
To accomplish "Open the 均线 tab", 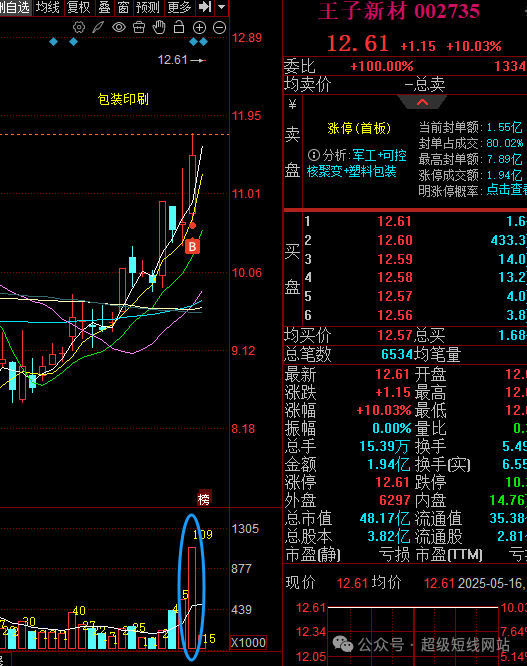I will pyautogui.click(x=47, y=7).
